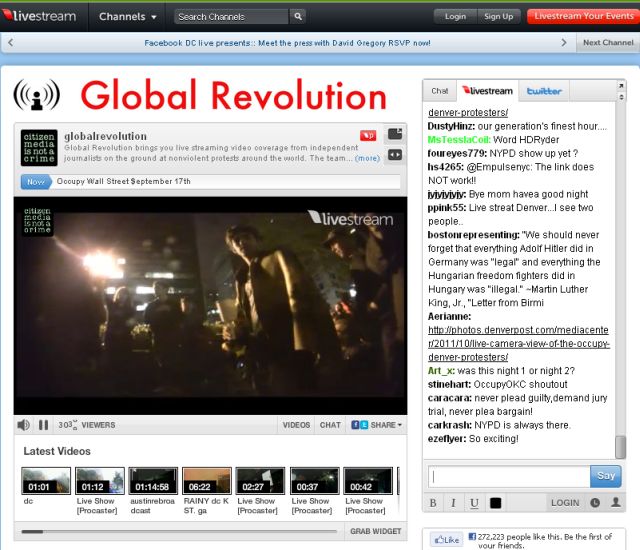Click the citizen media channel avatar

[x=39, y=147]
